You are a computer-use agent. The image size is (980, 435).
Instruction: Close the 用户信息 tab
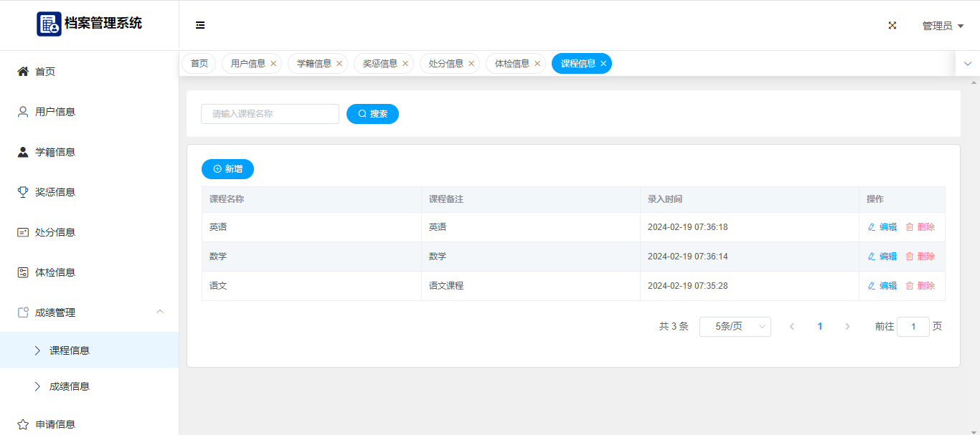click(273, 64)
